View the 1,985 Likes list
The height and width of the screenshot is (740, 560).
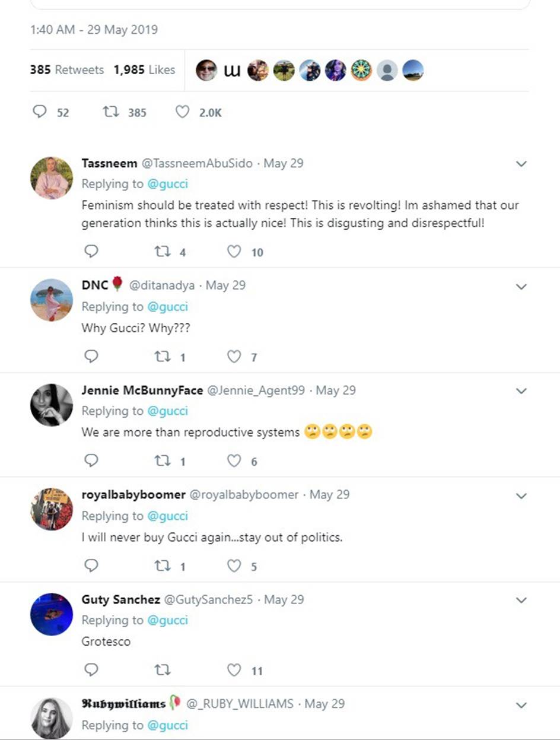tap(144, 70)
